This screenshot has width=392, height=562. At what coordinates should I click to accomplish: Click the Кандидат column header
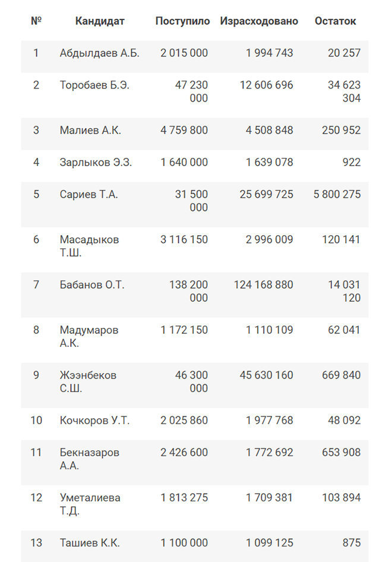click(x=100, y=21)
